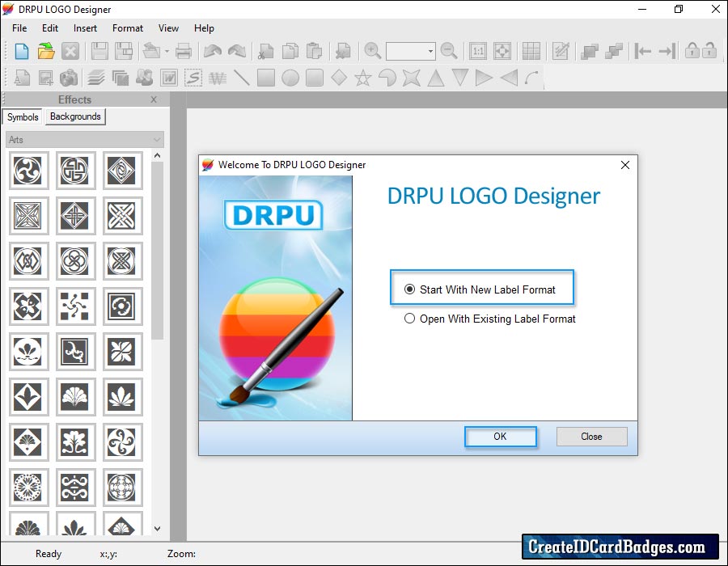Open the View menu
The width and height of the screenshot is (728, 566).
(168, 28)
